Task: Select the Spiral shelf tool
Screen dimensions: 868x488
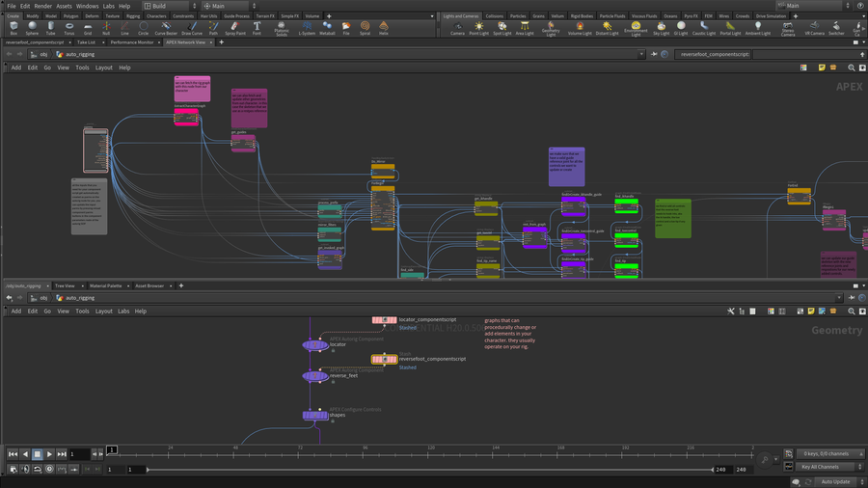Action: pyautogui.click(x=365, y=28)
